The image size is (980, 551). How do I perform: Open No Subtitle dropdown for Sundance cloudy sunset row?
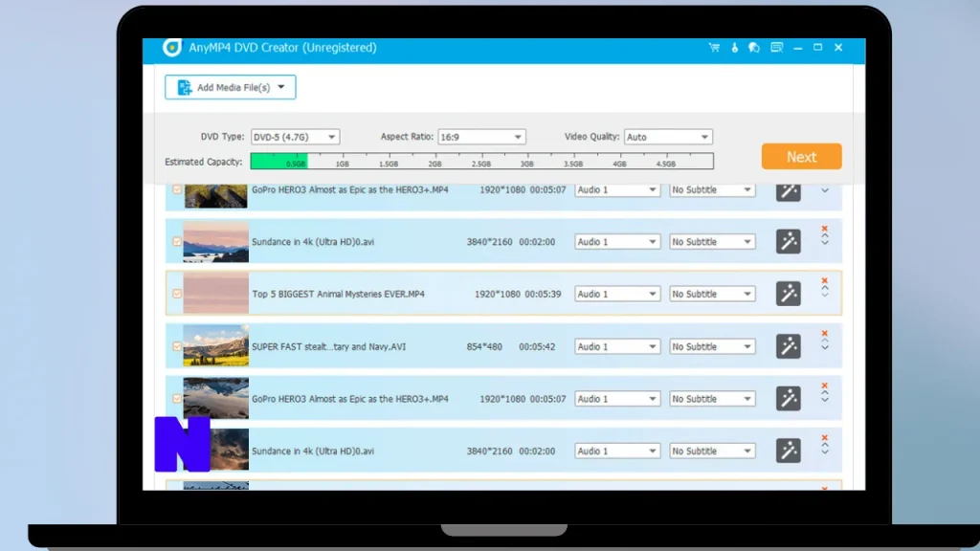[712, 451]
